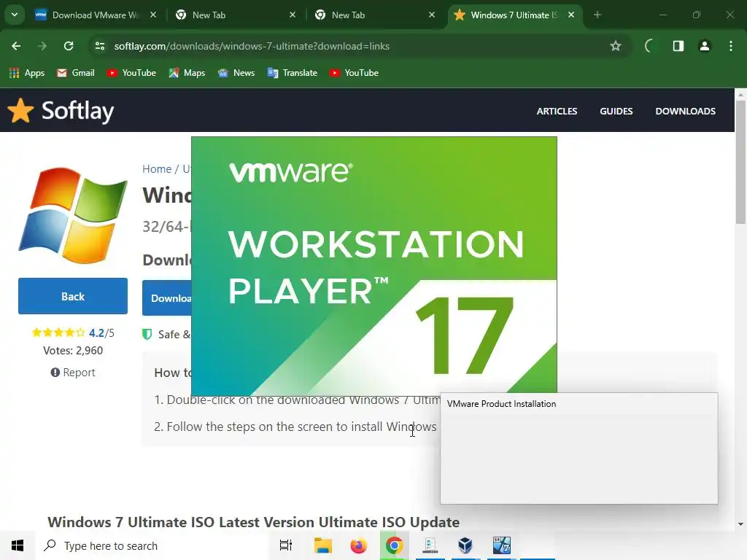Open first YouTube bookmark
Viewport: 747px width, 560px height.
click(131, 73)
